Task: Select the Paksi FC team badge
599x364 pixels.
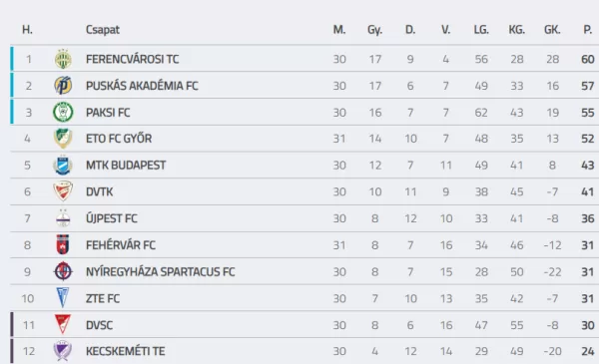Action: tap(63, 112)
